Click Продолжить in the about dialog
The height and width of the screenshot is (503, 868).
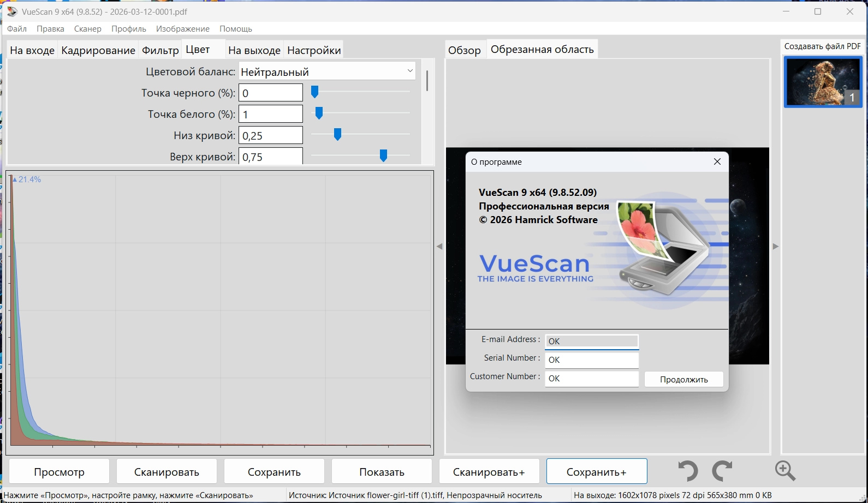[x=684, y=379]
